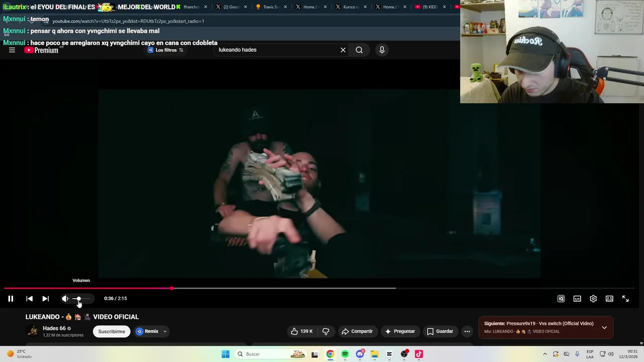
Task: Toggle subtitles with the captions icon
Action: pyautogui.click(x=577, y=299)
